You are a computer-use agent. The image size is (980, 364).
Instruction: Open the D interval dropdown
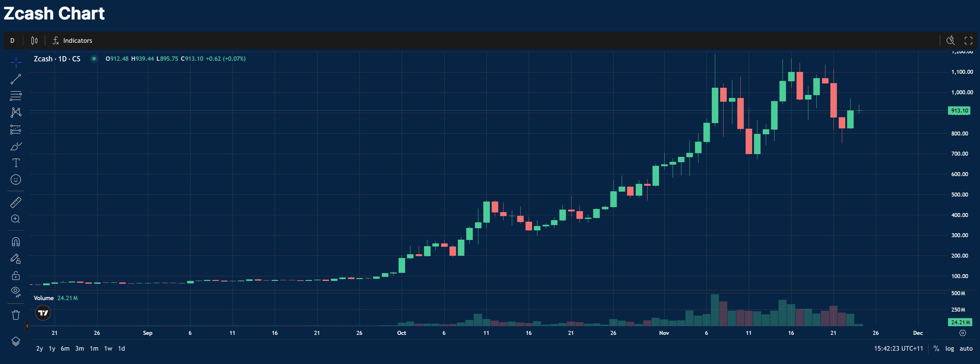pyautogui.click(x=12, y=40)
